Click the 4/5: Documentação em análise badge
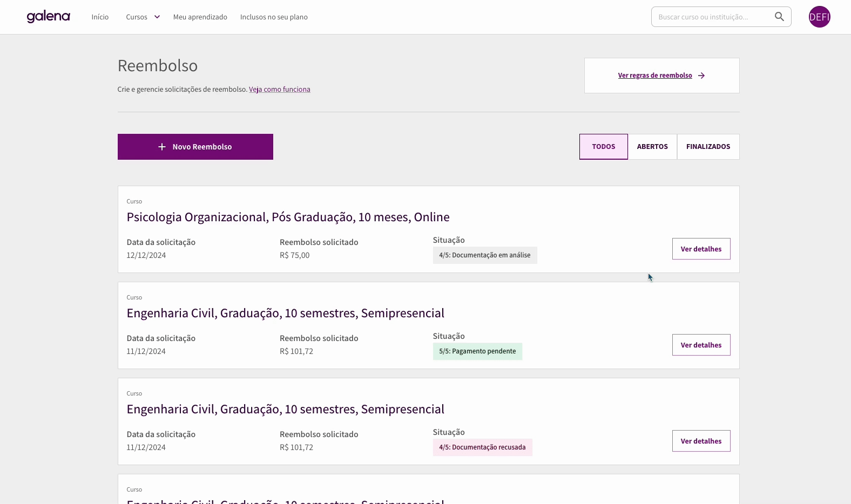The width and height of the screenshot is (851, 504). pyautogui.click(x=485, y=255)
